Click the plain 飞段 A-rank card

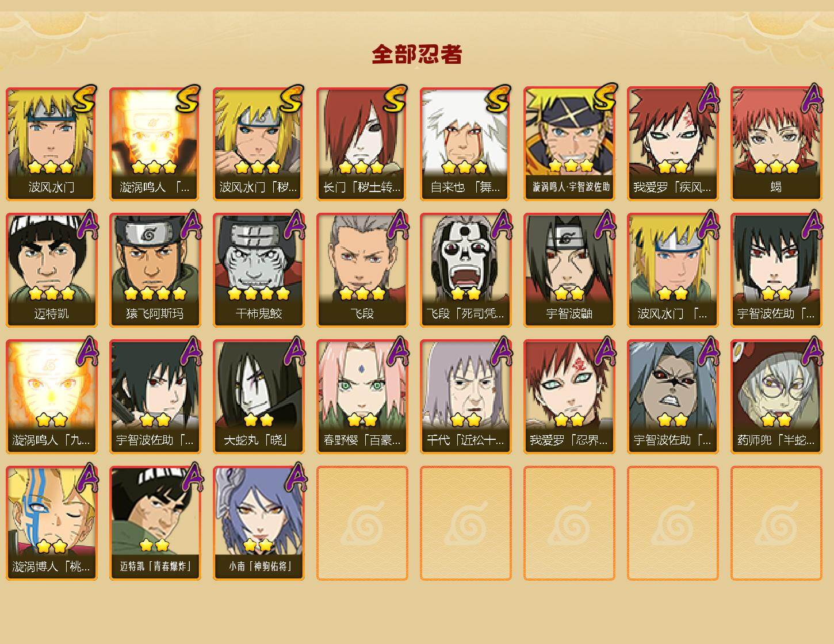[x=362, y=270]
